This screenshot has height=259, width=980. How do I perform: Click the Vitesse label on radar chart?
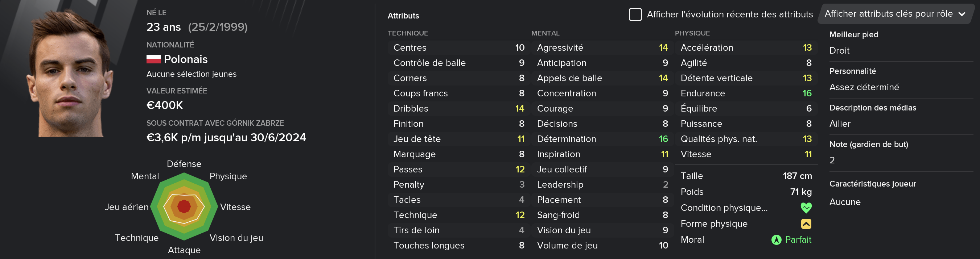click(x=235, y=207)
